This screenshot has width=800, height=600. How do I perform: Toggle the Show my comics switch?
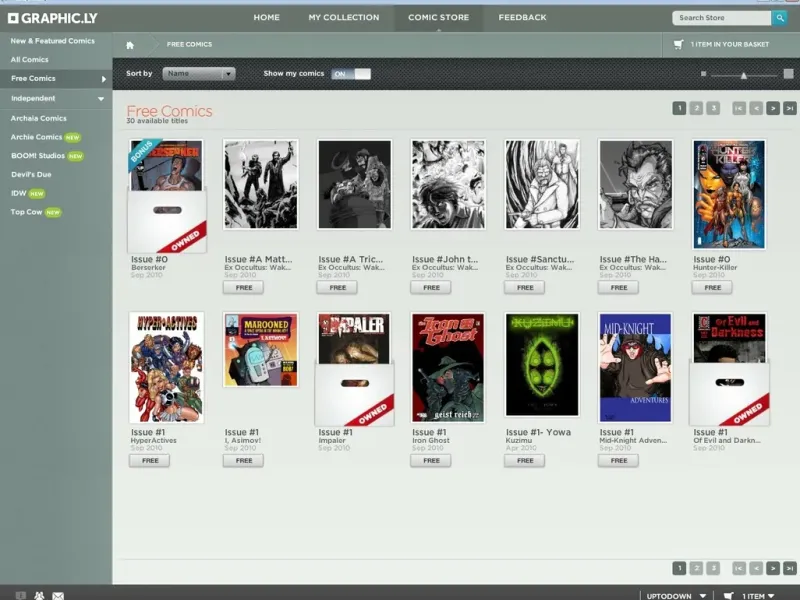point(351,74)
